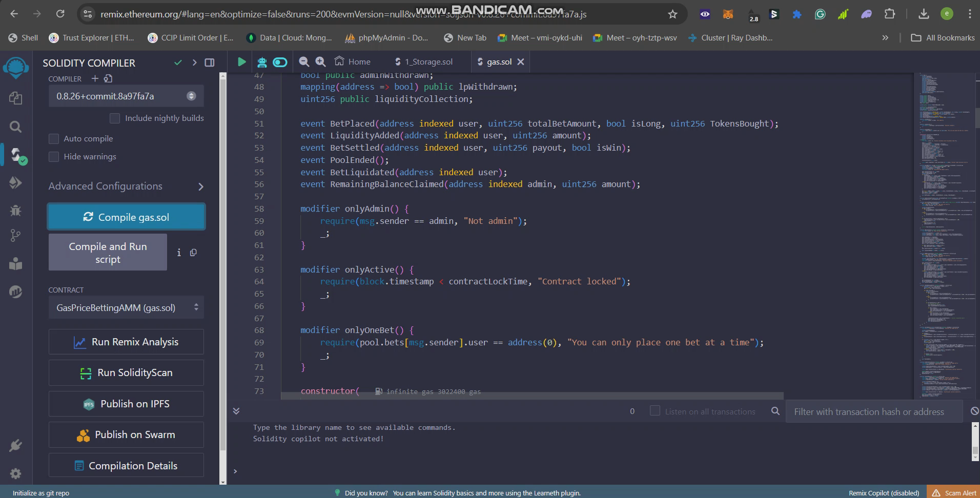
Task: Click Publish on Swarm button
Action: [x=126, y=434]
